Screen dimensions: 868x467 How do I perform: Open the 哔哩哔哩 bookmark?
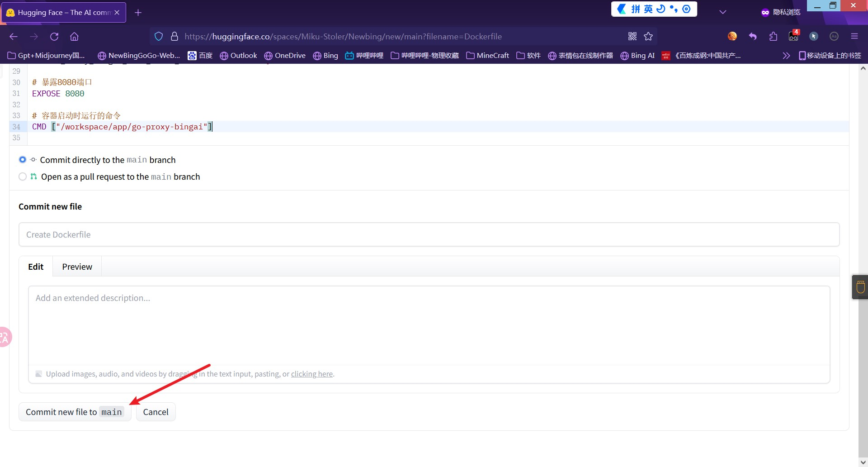tap(364, 56)
